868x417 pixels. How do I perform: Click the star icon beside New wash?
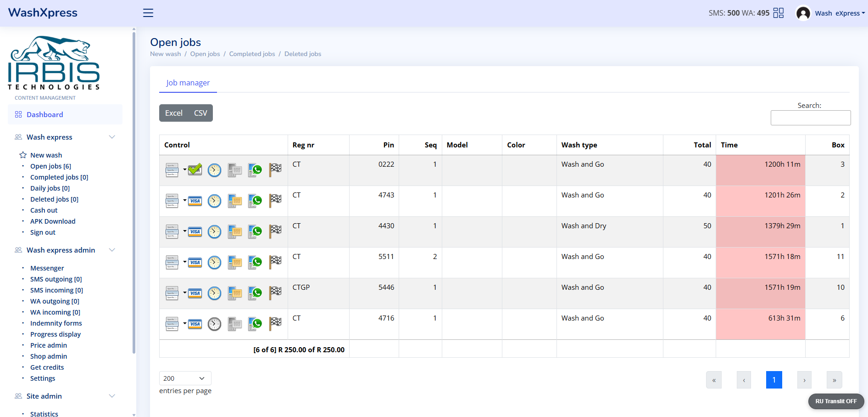23,155
